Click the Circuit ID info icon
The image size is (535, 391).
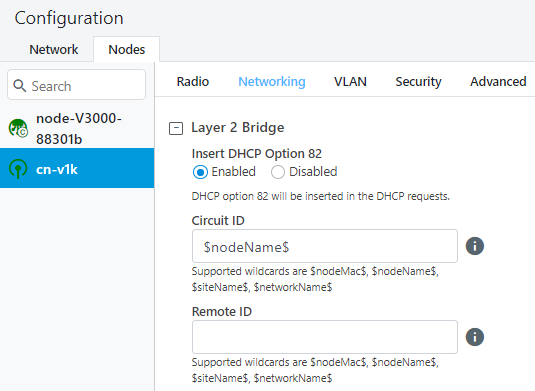[x=475, y=246]
